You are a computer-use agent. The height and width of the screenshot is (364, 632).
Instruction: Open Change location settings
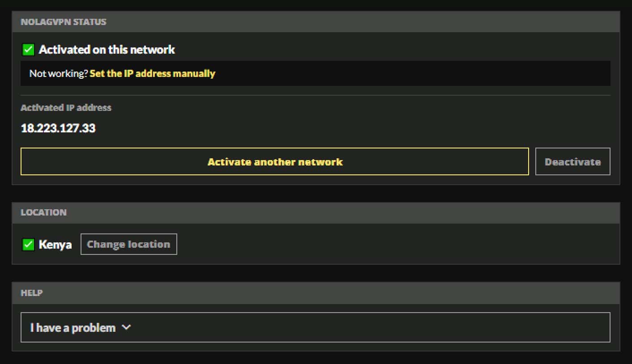tap(128, 244)
